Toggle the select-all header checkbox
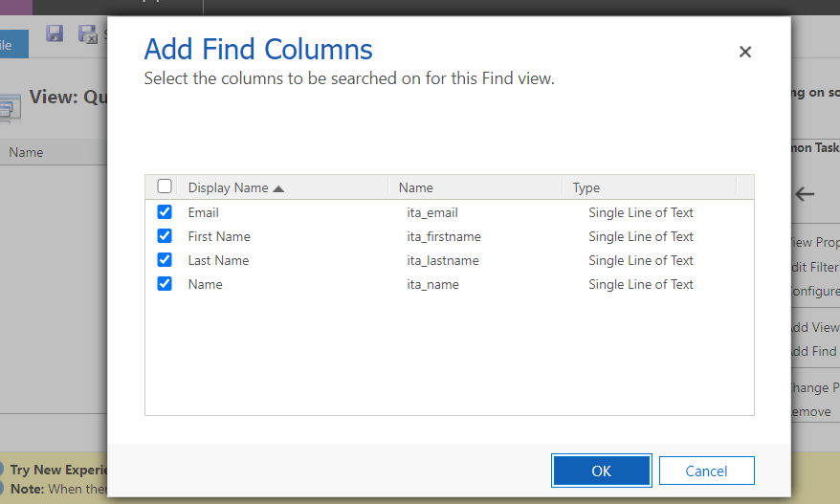The width and height of the screenshot is (840, 504). click(165, 186)
